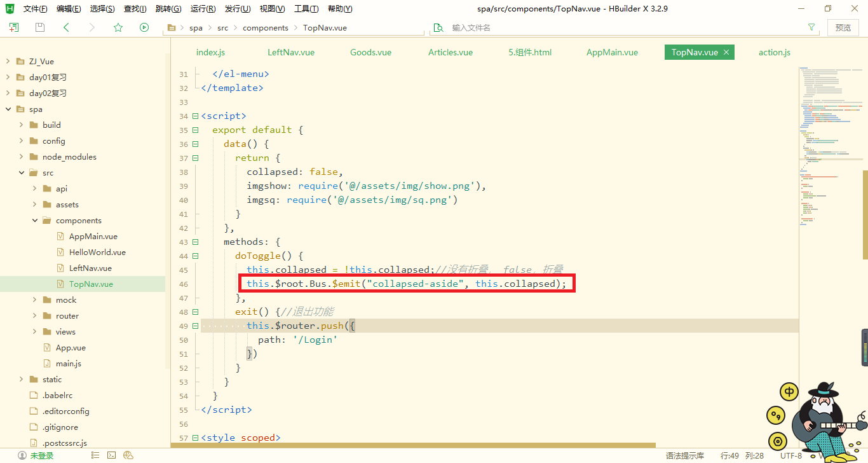
Task: Fold data() function at line 36
Action: (x=195, y=144)
